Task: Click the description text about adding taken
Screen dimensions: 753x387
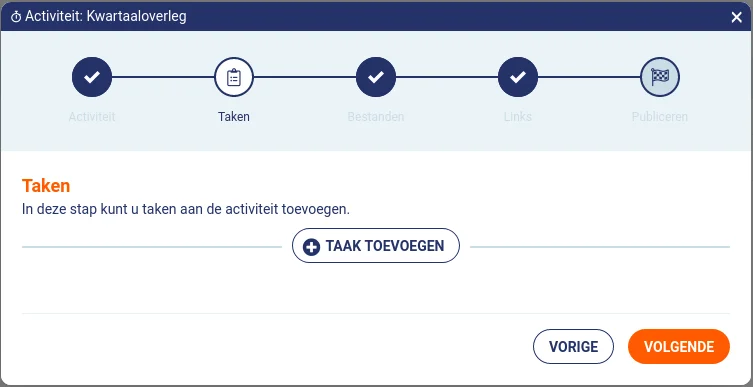Action: [x=186, y=210]
